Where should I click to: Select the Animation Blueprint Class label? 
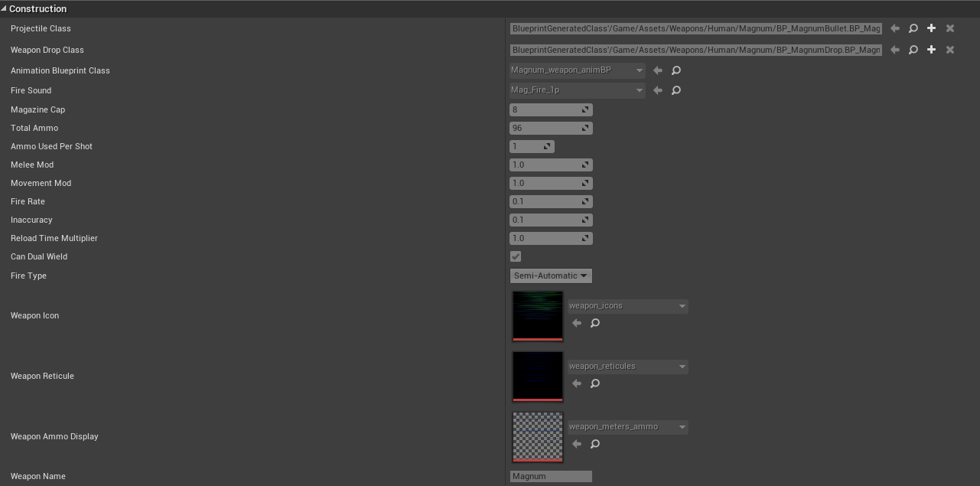pos(60,70)
